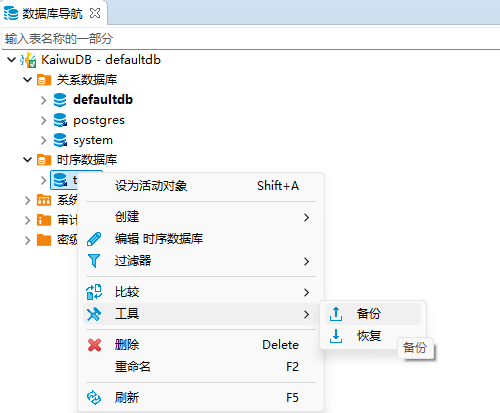
Task: Expand the system database node
Action: point(43,140)
